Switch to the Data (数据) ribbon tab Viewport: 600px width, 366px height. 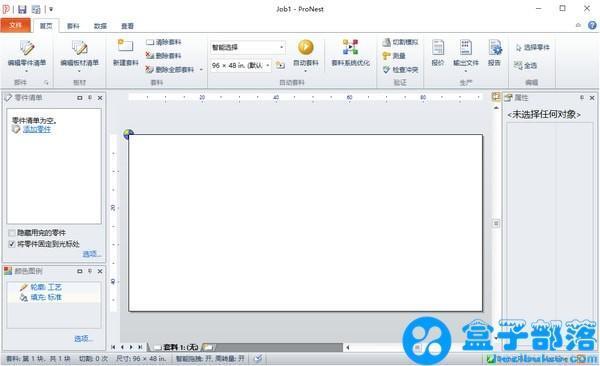[x=100, y=26]
